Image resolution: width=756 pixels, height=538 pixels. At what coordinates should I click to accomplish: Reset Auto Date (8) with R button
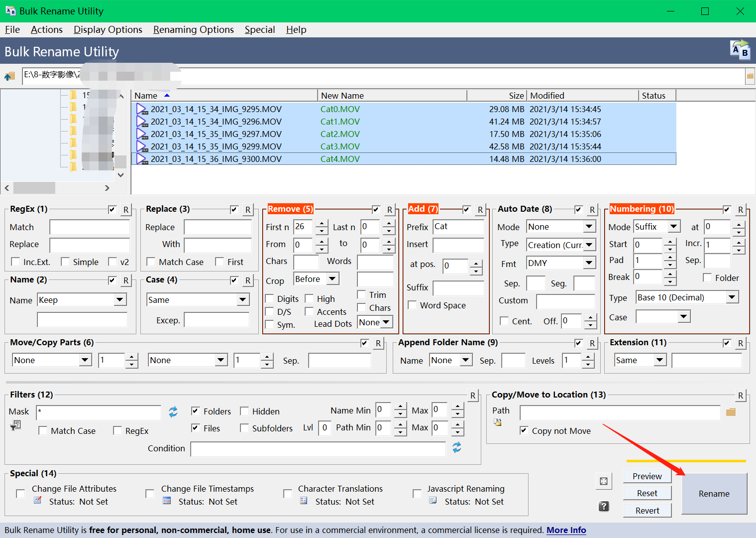(592, 210)
